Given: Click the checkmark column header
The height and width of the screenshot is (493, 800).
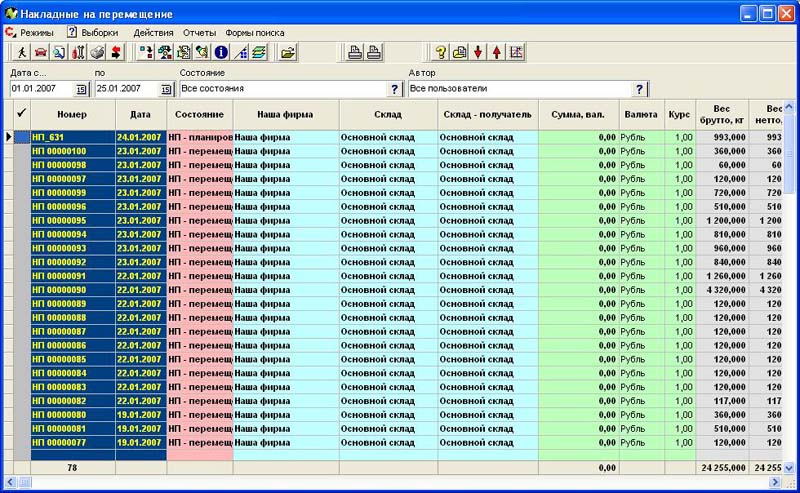Looking at the screenshot, I should 21,114.
